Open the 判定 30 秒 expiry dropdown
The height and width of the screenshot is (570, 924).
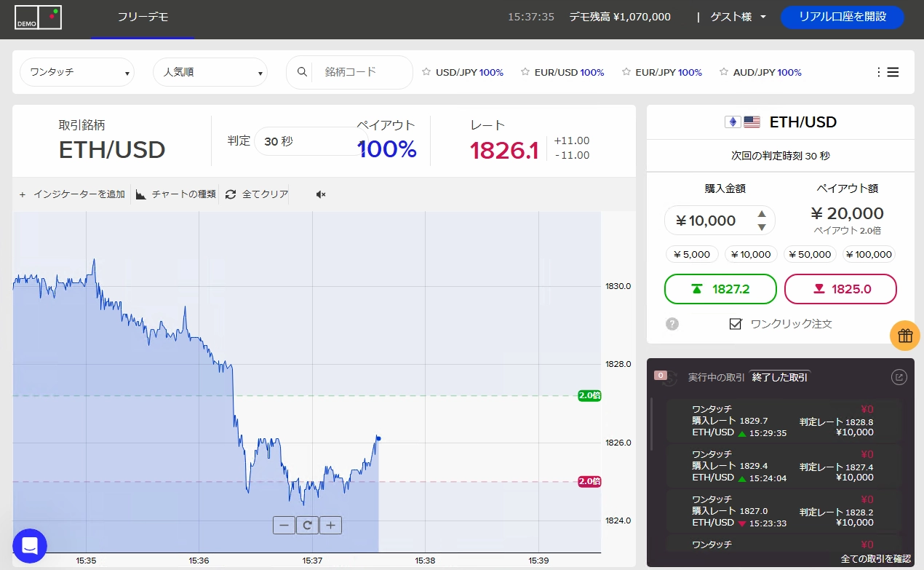309,141
